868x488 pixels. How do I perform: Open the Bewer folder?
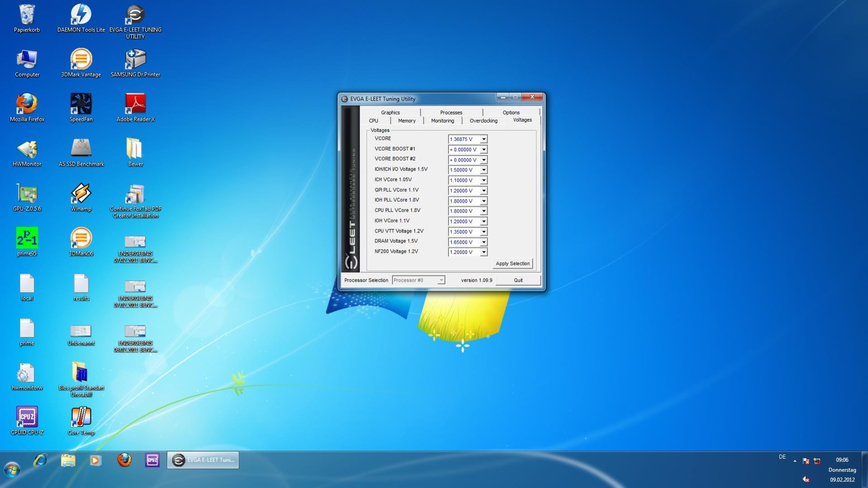point(135,152)
